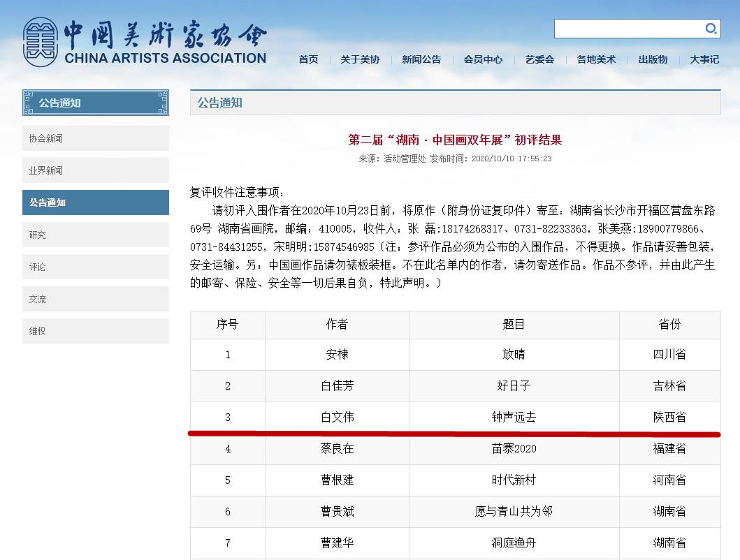Open the 首页 navigation menu item
The height and width of the screenshot is (560, 740).
[x=308, y=59]
